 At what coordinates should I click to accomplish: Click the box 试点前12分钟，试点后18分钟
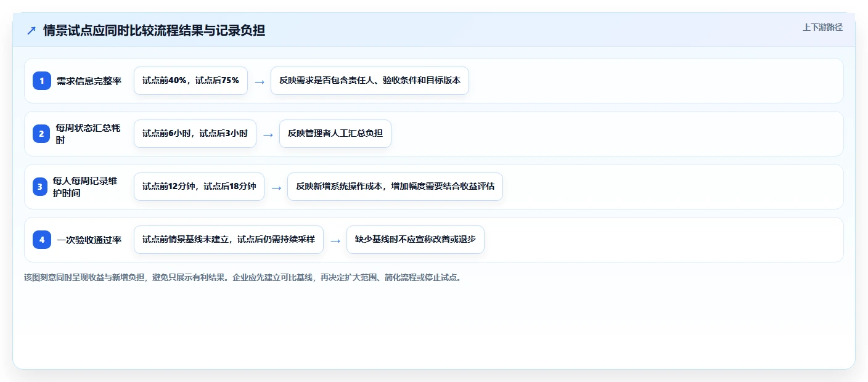point(199,187)
